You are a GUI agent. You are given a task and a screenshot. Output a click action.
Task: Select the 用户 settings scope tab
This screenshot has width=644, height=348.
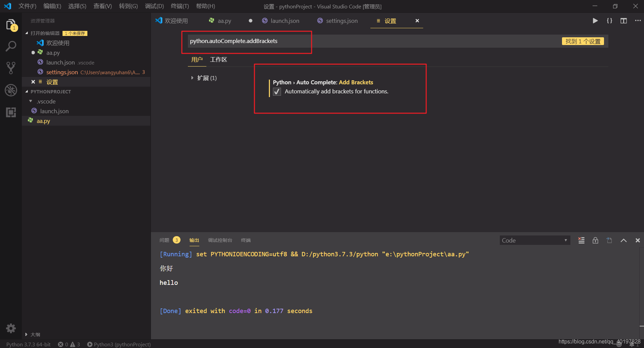point(197,59)
